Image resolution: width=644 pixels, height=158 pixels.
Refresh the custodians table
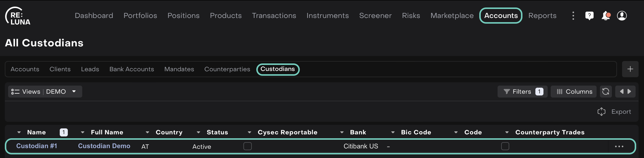(x=606, y=92)
